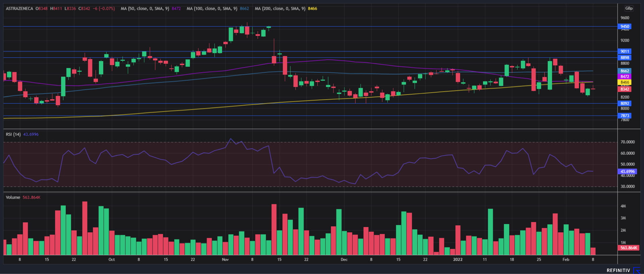Select the 9011 level label on price axis
Image resolution: width=644 pixels, height=274 pixels.
[x=625, y=51]
